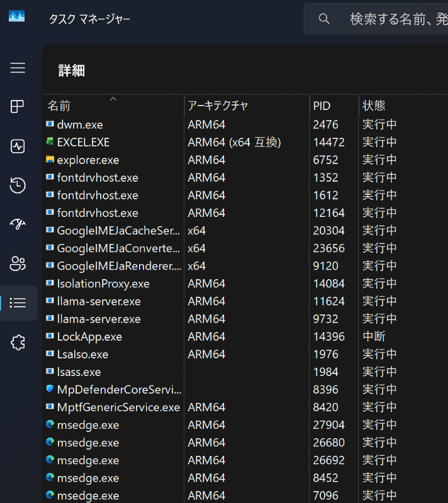Image resolution: width=448 pixels, height=503 pixels.
Task: Click the search magnifier icon
Action: tap(324, 19)
